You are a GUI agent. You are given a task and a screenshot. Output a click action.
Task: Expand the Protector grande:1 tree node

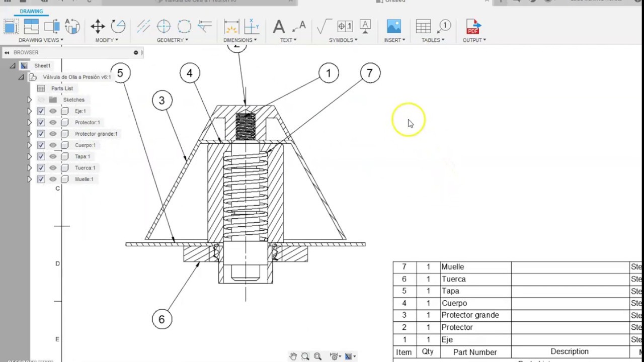[29, 134]
